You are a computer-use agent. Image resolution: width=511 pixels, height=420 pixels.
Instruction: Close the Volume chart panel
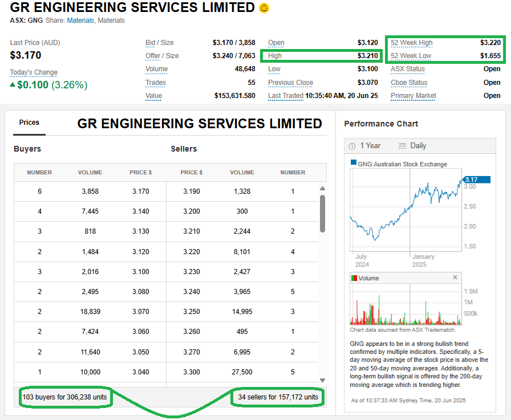coord(455,278)
